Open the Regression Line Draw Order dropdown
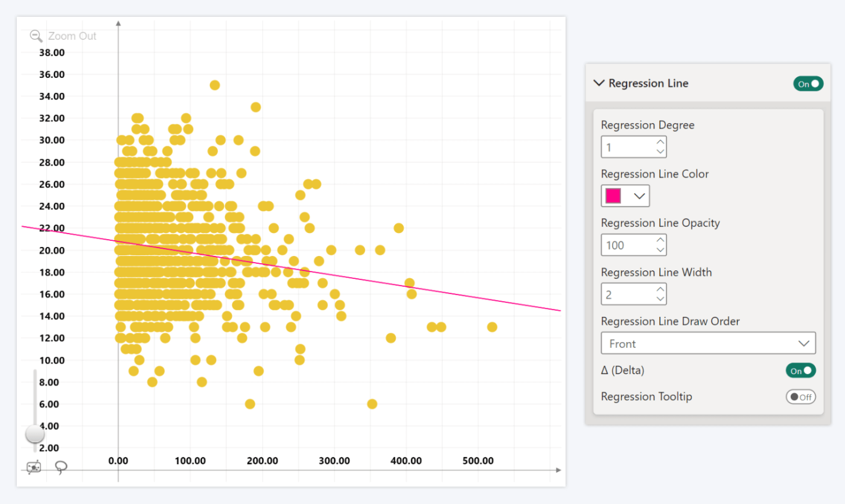This screenshot has width=845, height=504. click(804, 343)
